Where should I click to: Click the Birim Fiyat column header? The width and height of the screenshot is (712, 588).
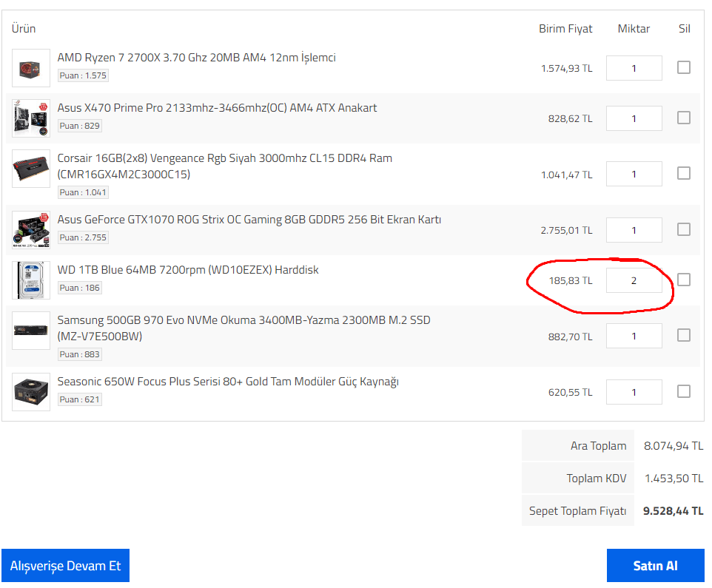pyautogui.click(x=565, y=29)
